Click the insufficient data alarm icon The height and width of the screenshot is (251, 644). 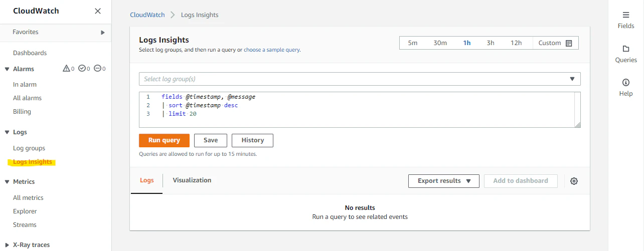pyautogui.click(x=97, y=69)
